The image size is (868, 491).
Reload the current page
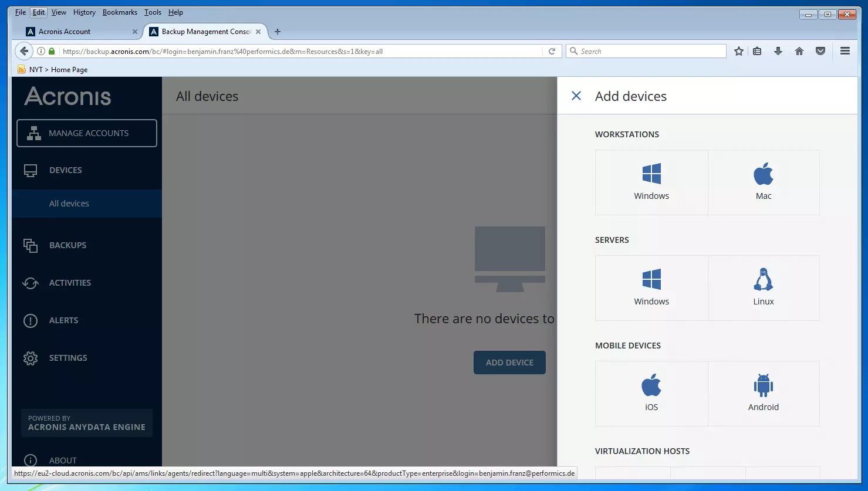pos(552,51)
